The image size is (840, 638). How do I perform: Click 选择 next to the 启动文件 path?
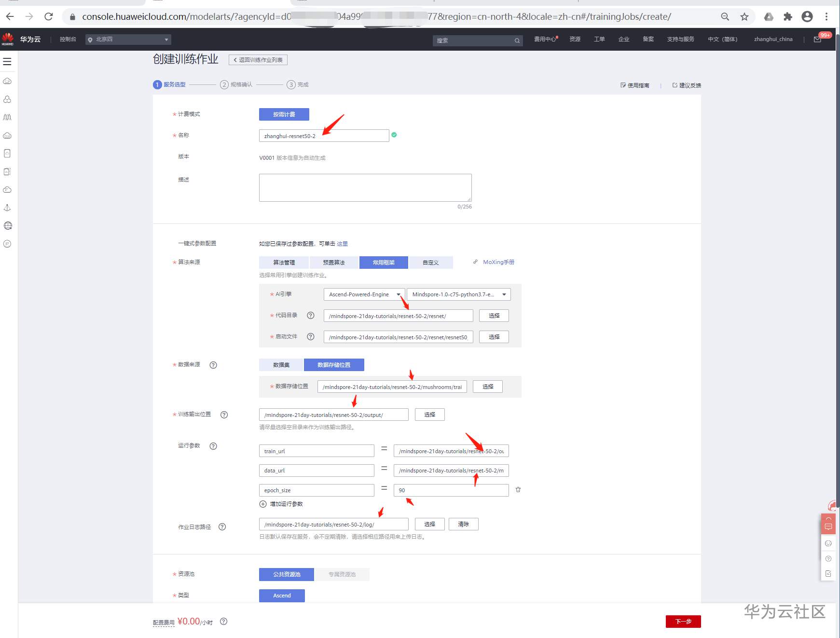click(494, 337)
